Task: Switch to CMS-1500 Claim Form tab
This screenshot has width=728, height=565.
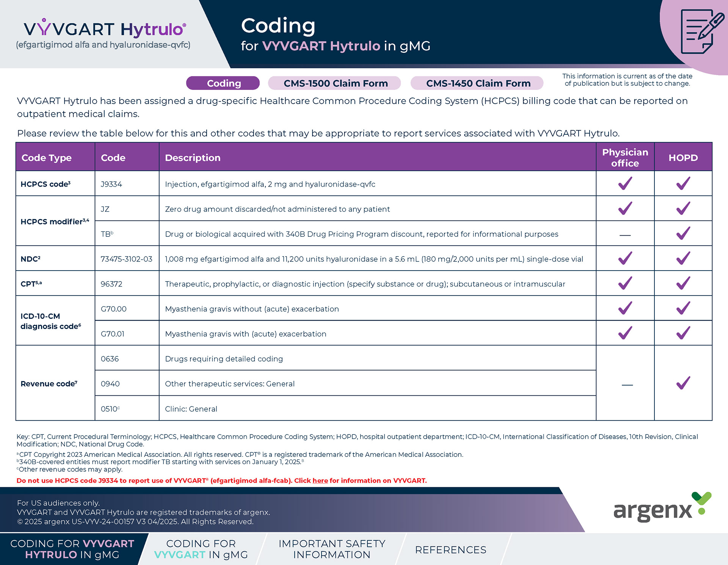Action: click(x=335, y=83)
